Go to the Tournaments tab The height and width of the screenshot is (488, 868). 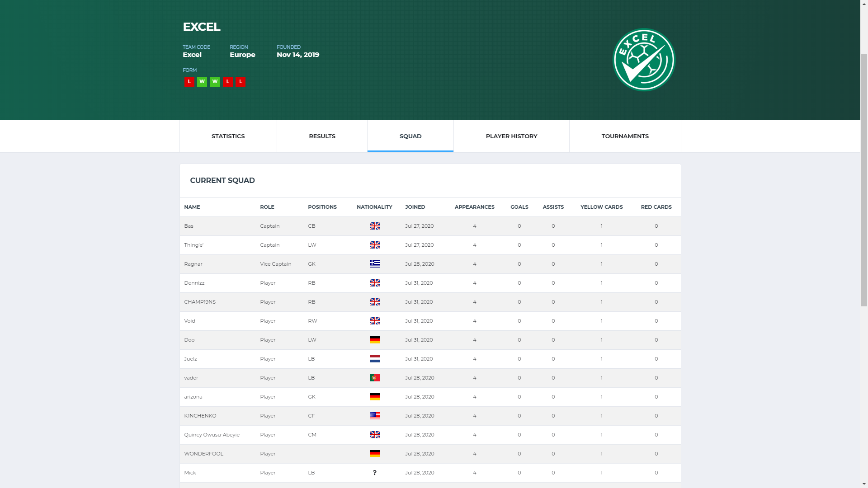pyautogui.click(x=625, y=136)
